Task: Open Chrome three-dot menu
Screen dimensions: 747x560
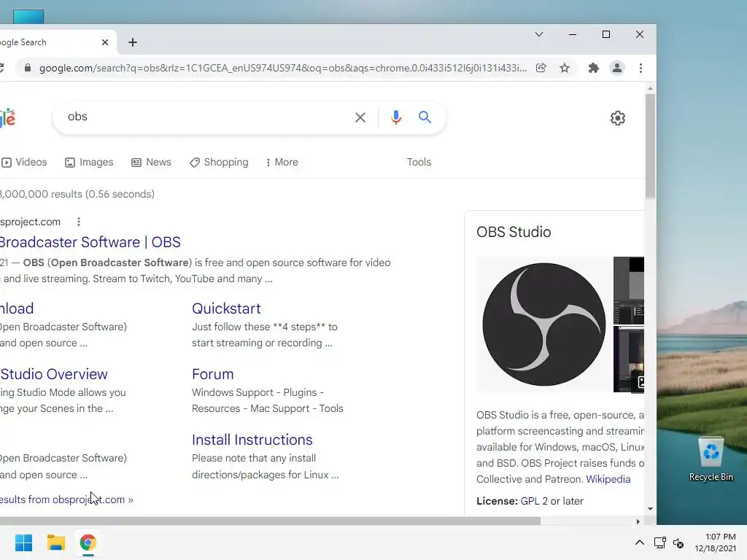Action: click(640, 68)
